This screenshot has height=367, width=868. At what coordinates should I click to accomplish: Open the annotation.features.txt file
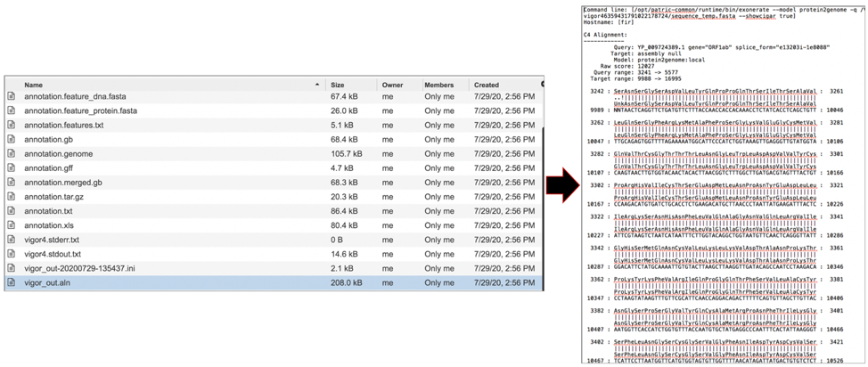(x=63, y=125)
